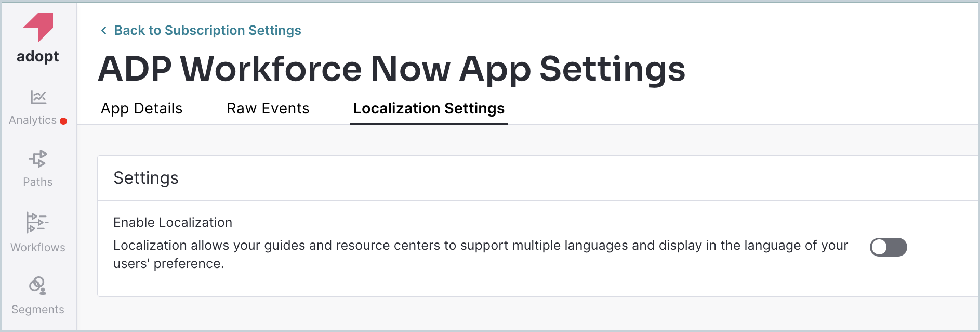
Task: Open the Raw Events tab
Action: tap(267, 108)
